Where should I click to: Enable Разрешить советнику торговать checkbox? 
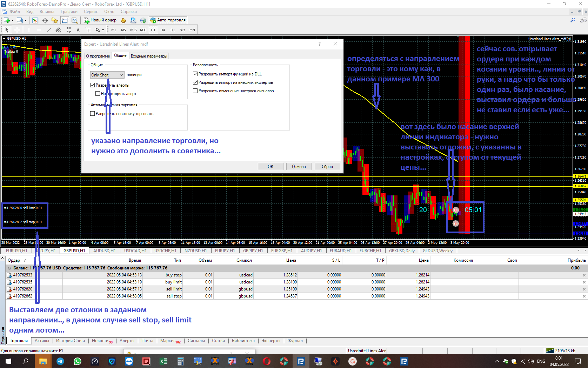(93, 114)
